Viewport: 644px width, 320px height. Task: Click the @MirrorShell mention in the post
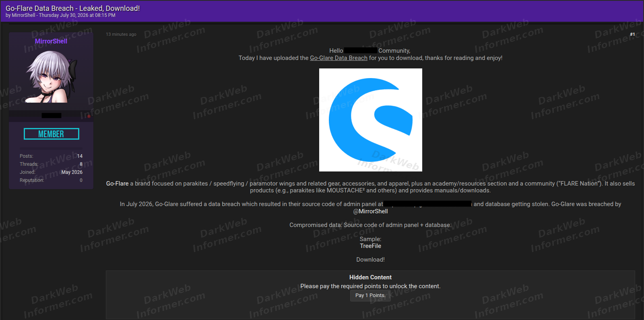(x=370, y=211)
